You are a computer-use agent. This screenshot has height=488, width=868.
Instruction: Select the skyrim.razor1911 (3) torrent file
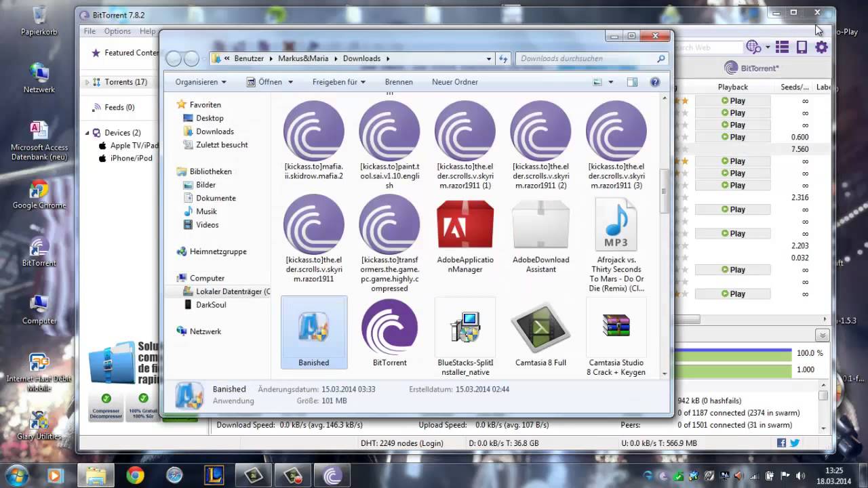click(x=616, y=145)
